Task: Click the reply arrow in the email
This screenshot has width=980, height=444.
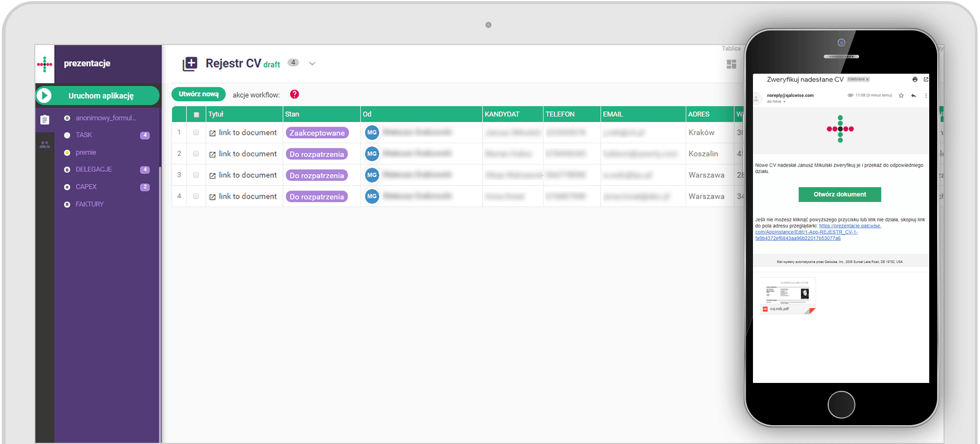Action: pyautogui.click(x=914, y=95)
